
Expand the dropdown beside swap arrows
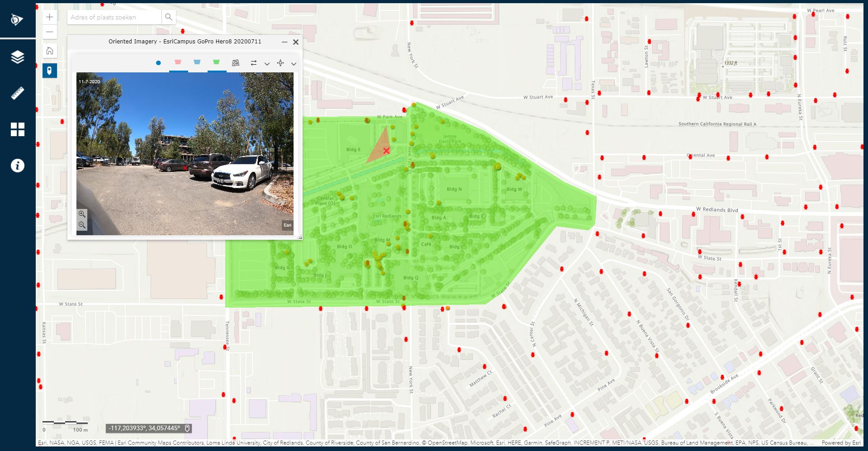[x=267, y=64]
